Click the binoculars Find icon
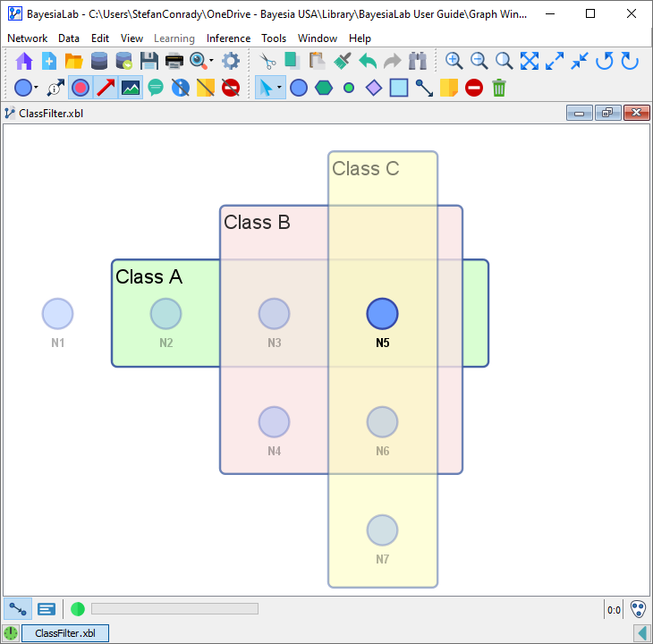Screen dimensions: 653x644 418,61
